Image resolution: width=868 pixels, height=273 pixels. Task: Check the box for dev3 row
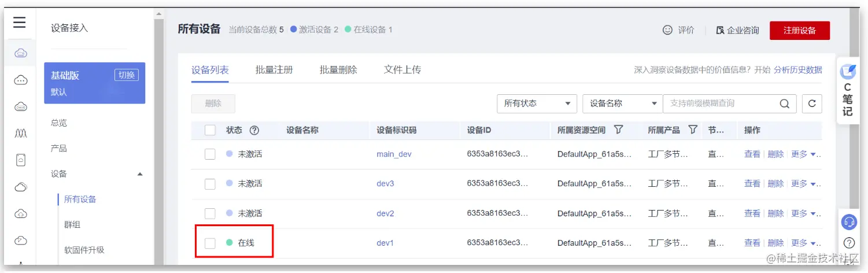coord(210,183)
